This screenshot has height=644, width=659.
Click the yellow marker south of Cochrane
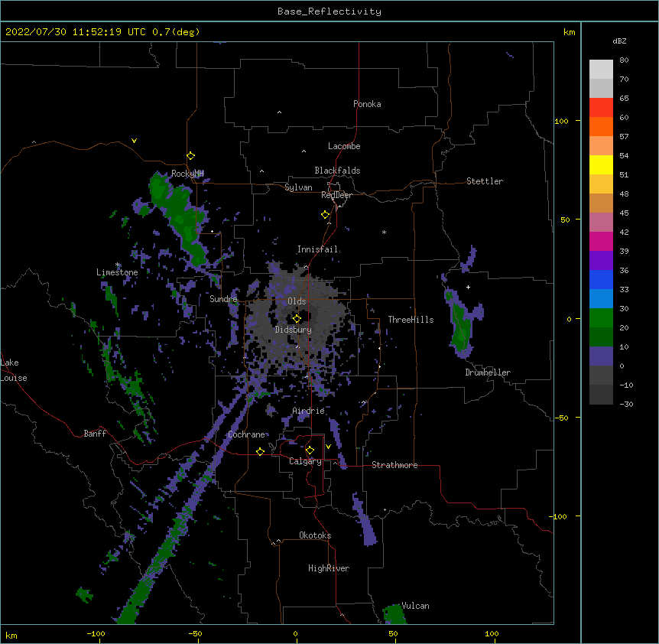(260, 451)
